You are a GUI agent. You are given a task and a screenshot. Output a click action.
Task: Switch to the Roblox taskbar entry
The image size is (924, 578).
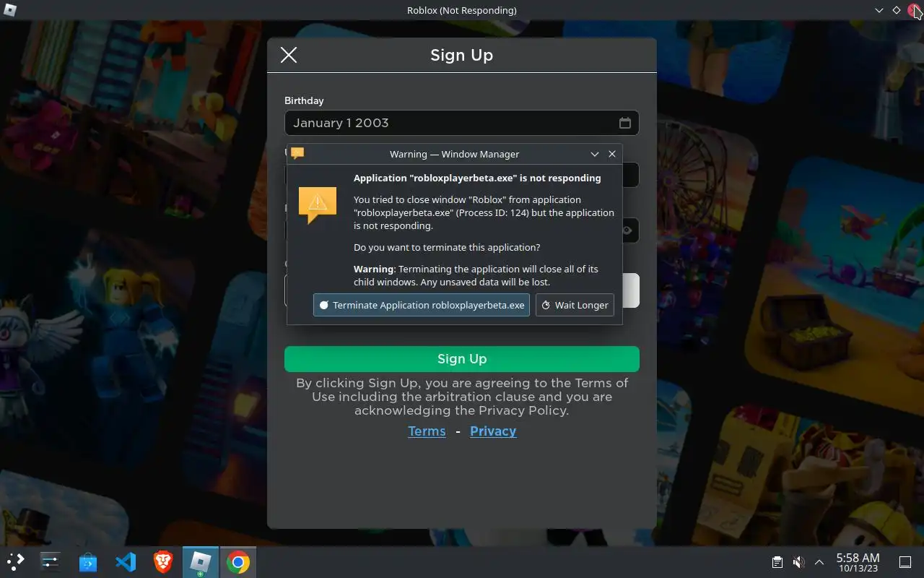click(200, 561)
